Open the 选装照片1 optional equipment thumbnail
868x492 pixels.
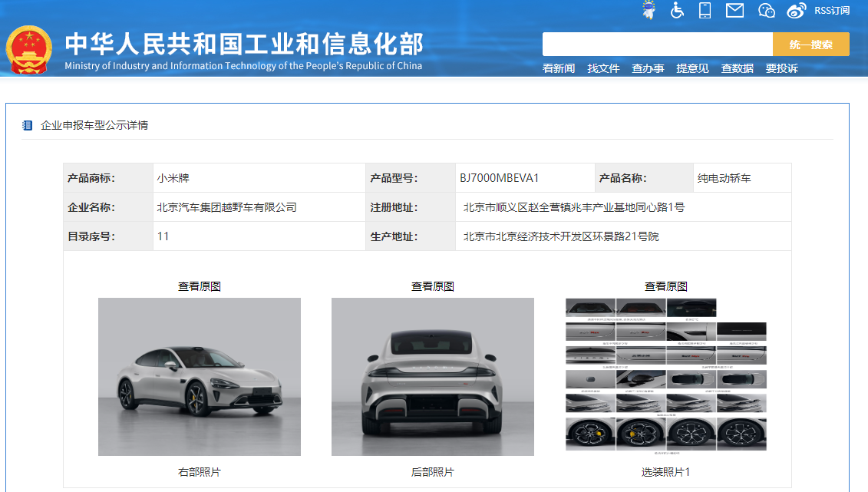[x=666, y=375]
